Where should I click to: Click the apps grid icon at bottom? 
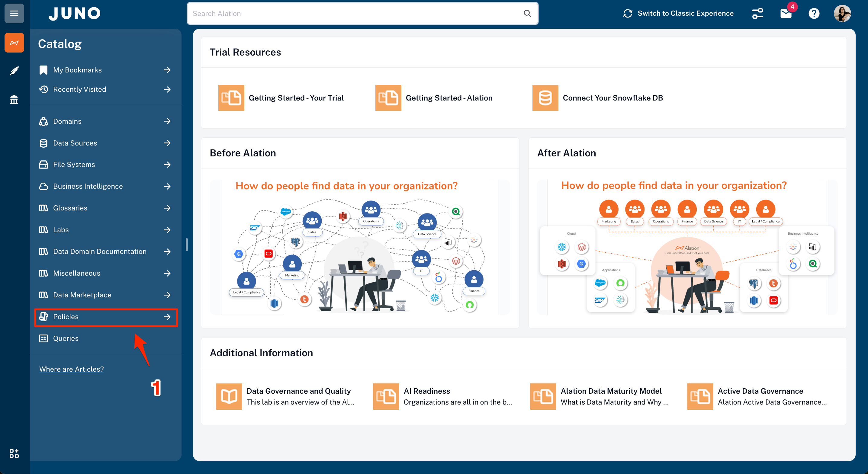pos(14,453)
